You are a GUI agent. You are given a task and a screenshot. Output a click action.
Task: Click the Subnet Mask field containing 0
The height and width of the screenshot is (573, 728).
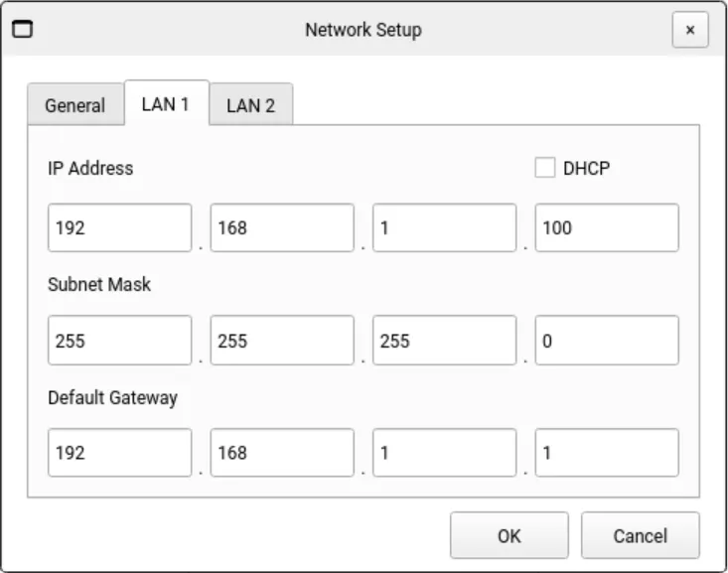tap(607, 341)
